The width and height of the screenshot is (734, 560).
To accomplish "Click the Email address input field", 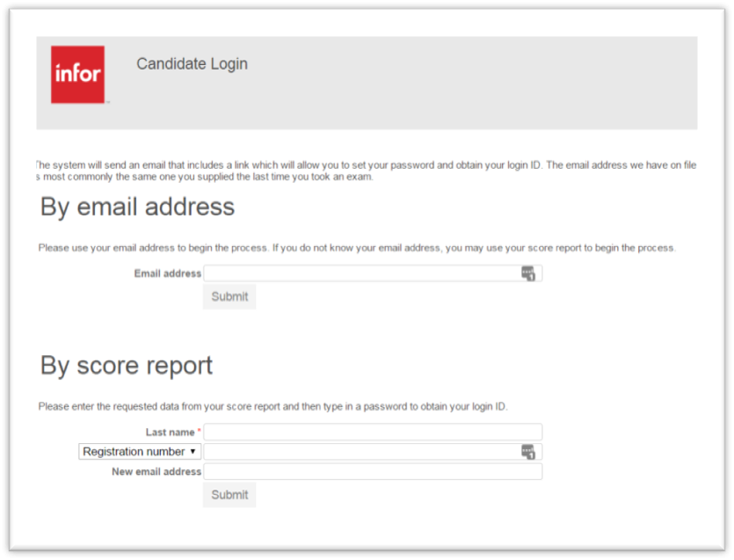I will [x=373, y=273].
